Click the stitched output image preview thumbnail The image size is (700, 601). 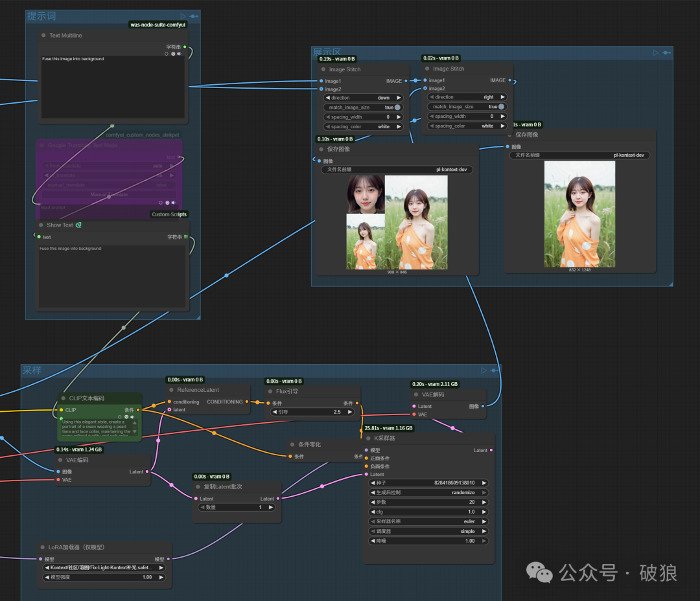pos(397,222)
